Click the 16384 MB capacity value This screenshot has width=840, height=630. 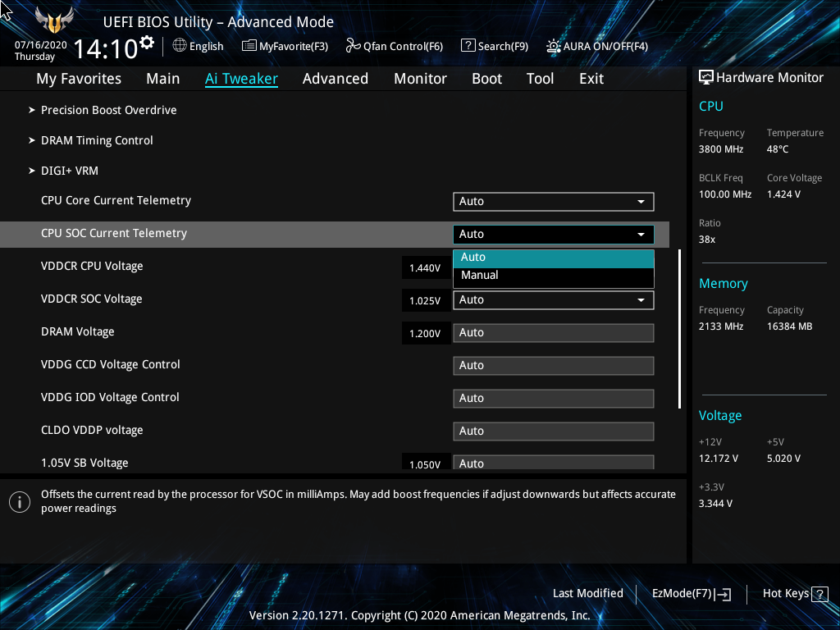[x=790, y=326]
